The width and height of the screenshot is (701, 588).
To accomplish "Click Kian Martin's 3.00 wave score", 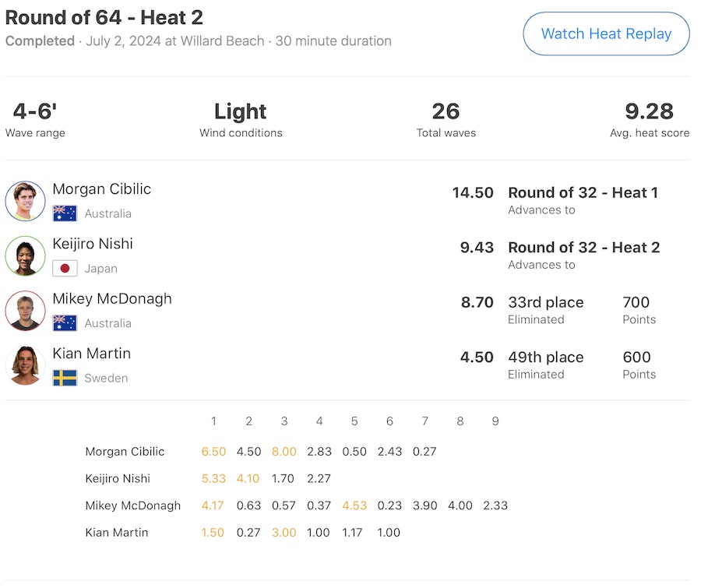I will point(284,533).
